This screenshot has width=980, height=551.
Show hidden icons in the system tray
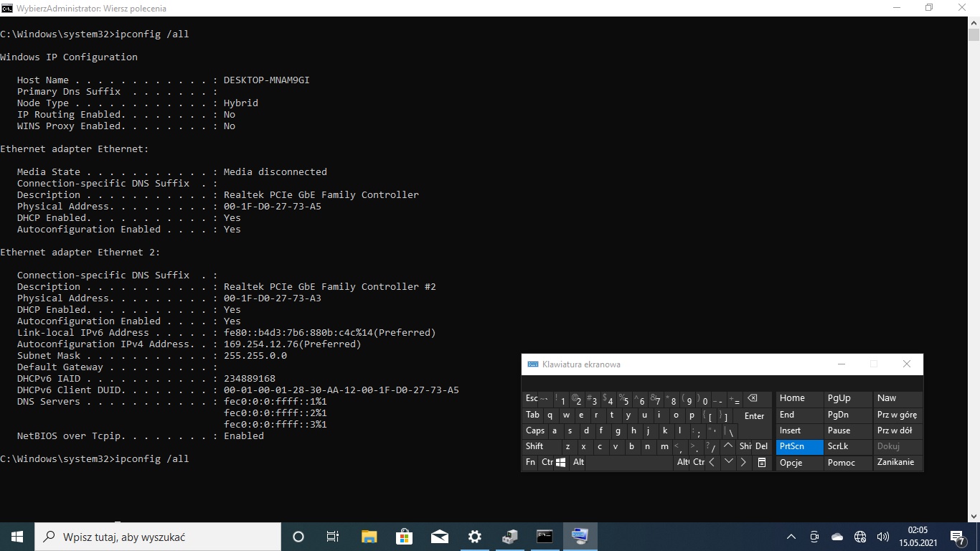pos(791,537)
